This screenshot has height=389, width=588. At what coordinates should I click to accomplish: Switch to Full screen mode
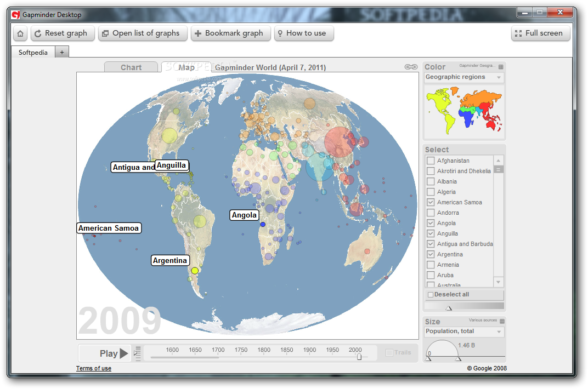pos(540,33)
